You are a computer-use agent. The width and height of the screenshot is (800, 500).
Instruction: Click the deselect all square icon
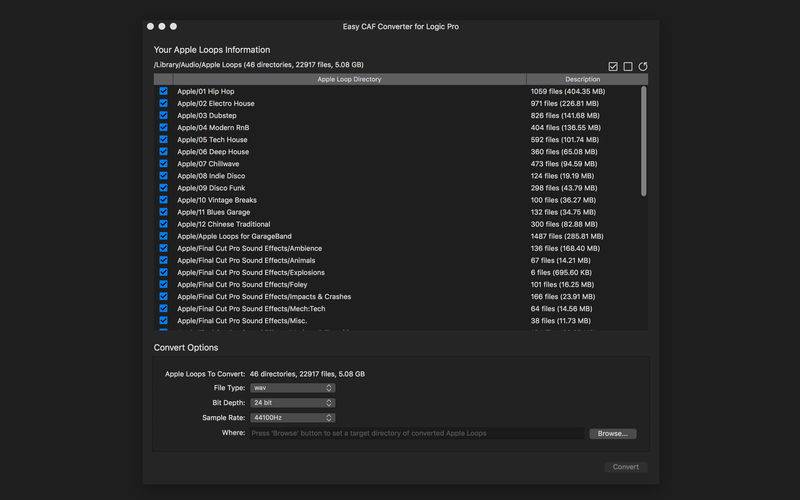[x=628, y=66]
